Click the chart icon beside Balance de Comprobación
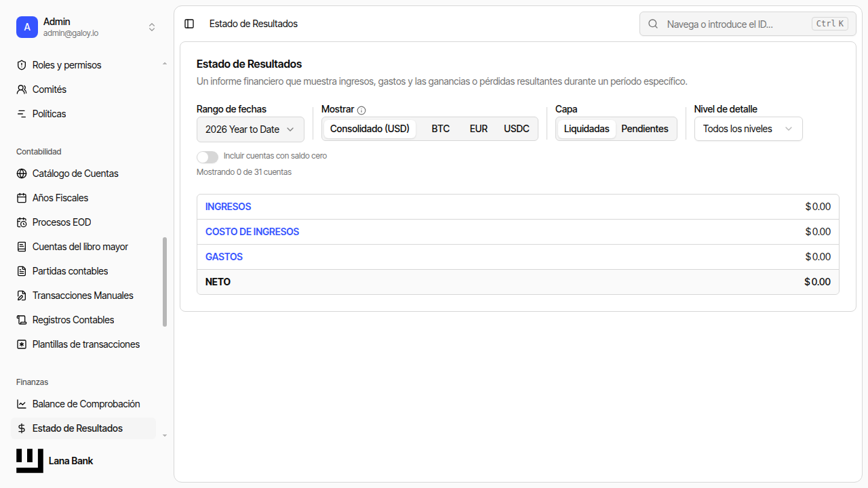This screenshot has width=868, height=488. coord(22,404)
